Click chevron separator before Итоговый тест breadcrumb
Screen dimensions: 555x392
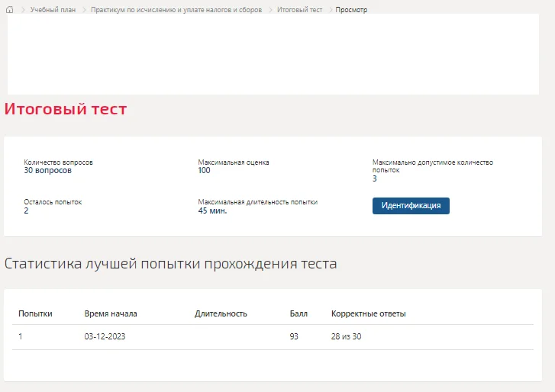click(x=270, y=10)
